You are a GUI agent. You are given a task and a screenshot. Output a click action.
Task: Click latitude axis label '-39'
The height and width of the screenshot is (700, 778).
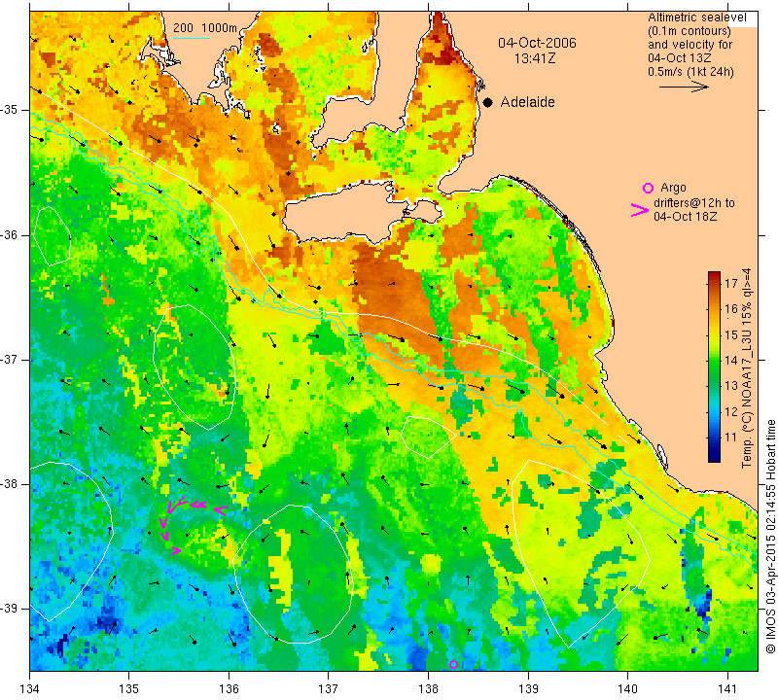pos(10,609)
